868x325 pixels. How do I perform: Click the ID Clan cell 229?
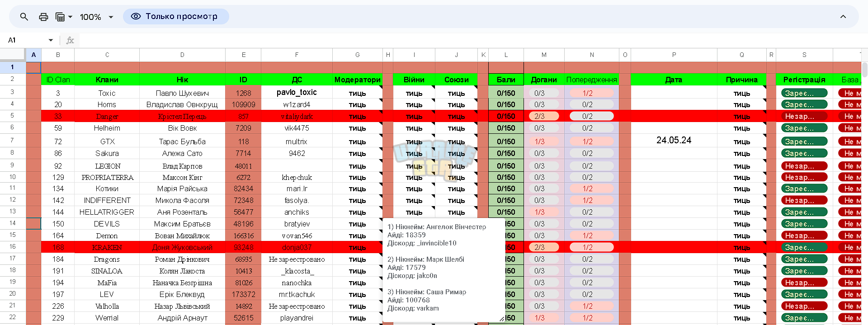coord(58,318)
